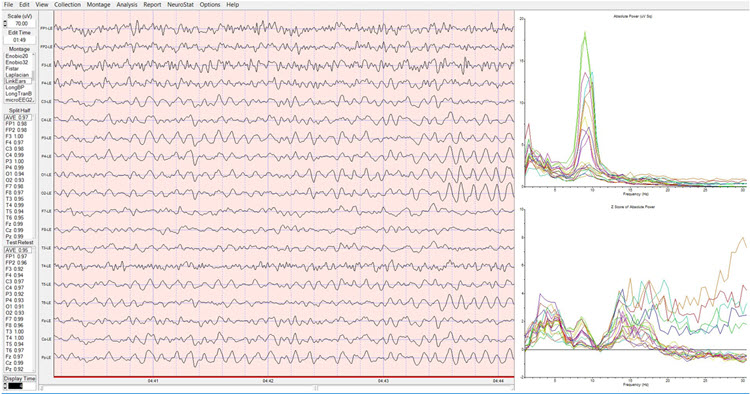
Task: Open the Edit menu
Action: click(24, 5)
